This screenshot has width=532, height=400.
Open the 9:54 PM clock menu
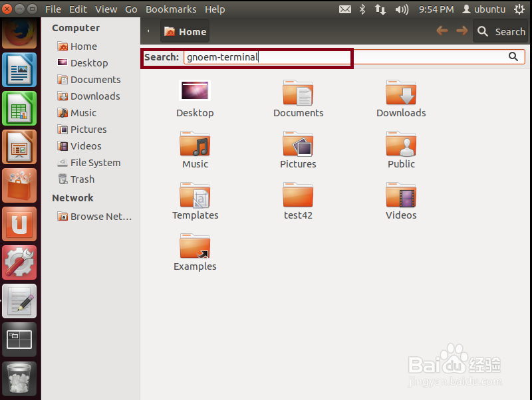436,9
